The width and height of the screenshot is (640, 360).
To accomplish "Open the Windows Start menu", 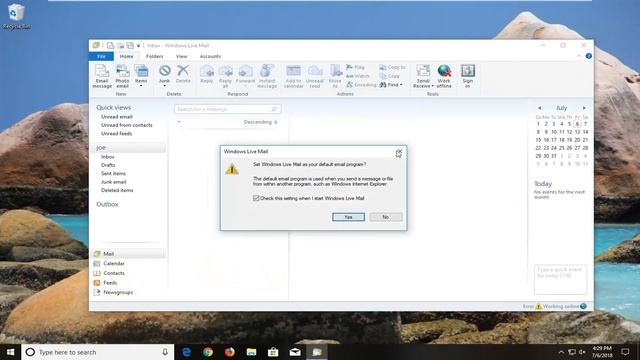I will [11, 352].
